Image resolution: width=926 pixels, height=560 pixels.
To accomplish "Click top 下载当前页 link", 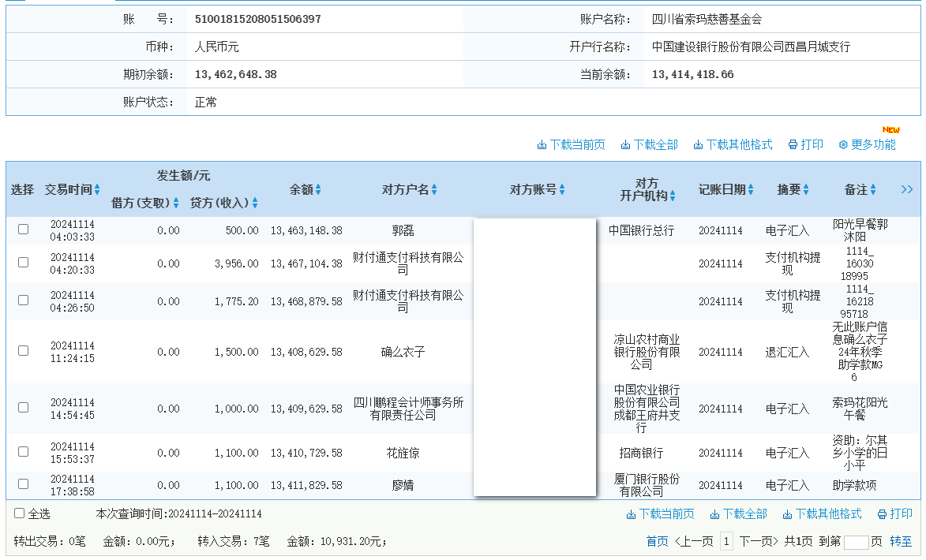I will pos(571,144).
